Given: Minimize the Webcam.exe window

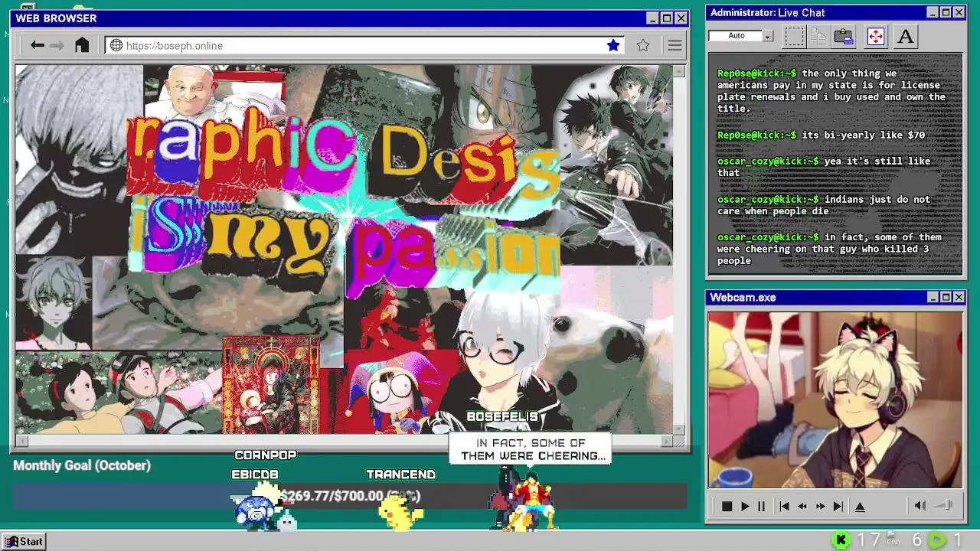Looking at the screenshot, I should [933, 297].
